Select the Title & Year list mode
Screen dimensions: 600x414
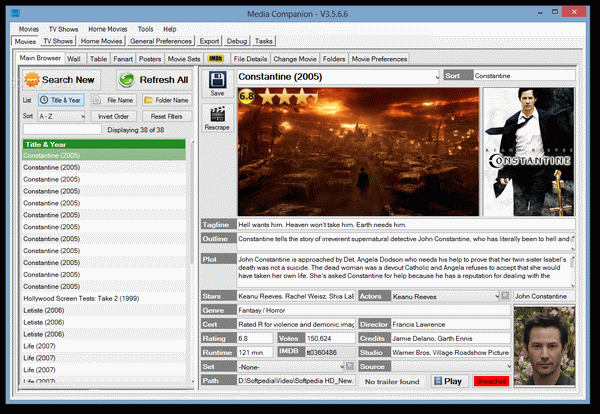tap(61, 100)
